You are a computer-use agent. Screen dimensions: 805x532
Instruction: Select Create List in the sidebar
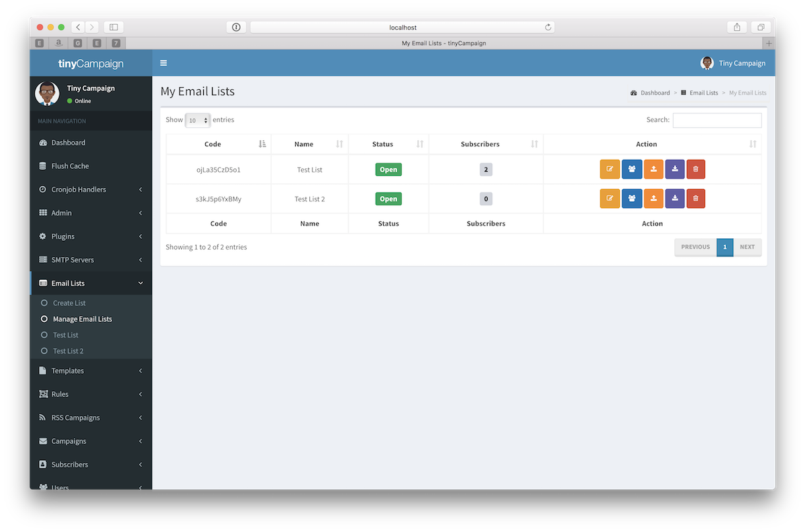point(69,303)
